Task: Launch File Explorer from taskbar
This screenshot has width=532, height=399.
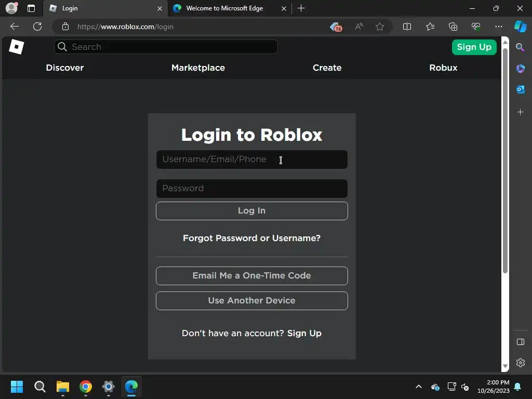Action: 63,387
